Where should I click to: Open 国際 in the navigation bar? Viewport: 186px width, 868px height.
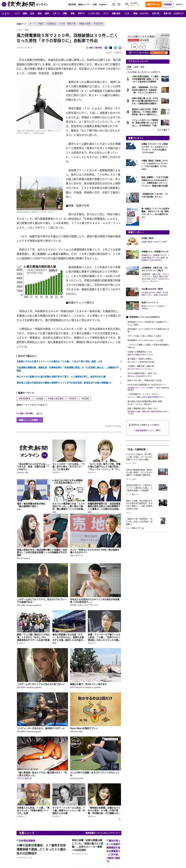click(x=65, y=13)
